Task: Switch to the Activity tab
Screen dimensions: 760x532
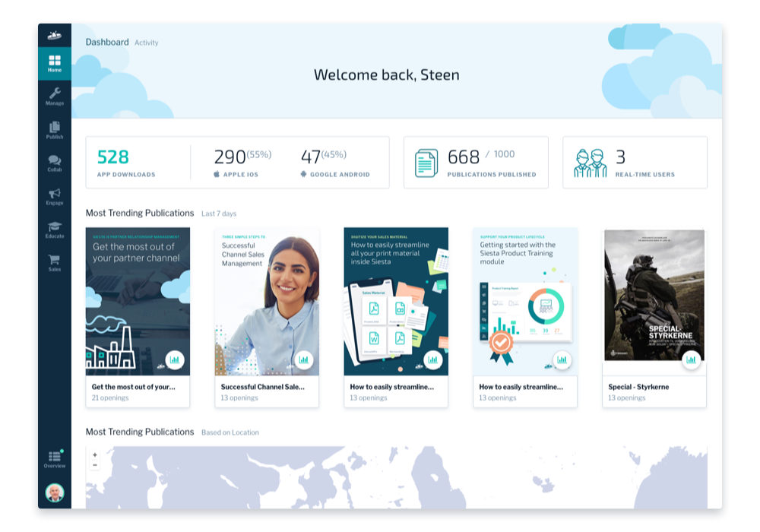Action: tap(147, 43)
